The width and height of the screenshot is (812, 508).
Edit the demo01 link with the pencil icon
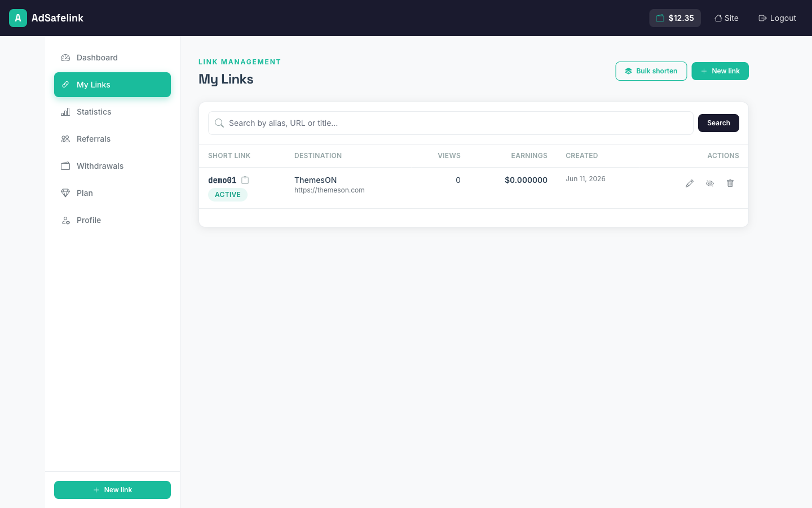[x=690, y=183]
